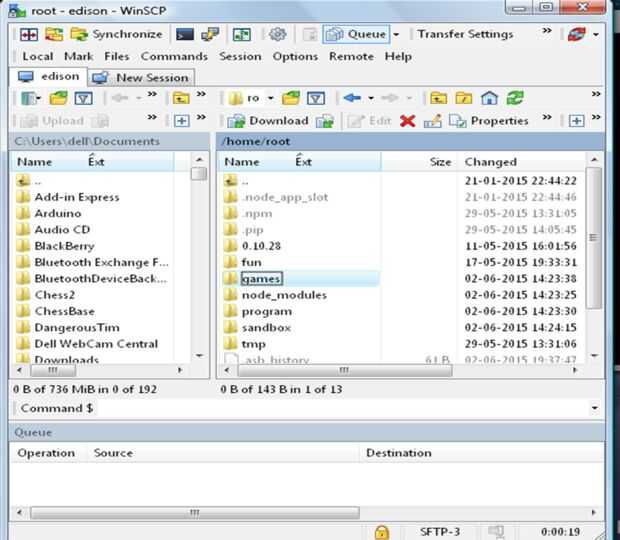Viewport: 620px width, 540px height.
Task: Click local parent directory icon
Action: [181, 98]
